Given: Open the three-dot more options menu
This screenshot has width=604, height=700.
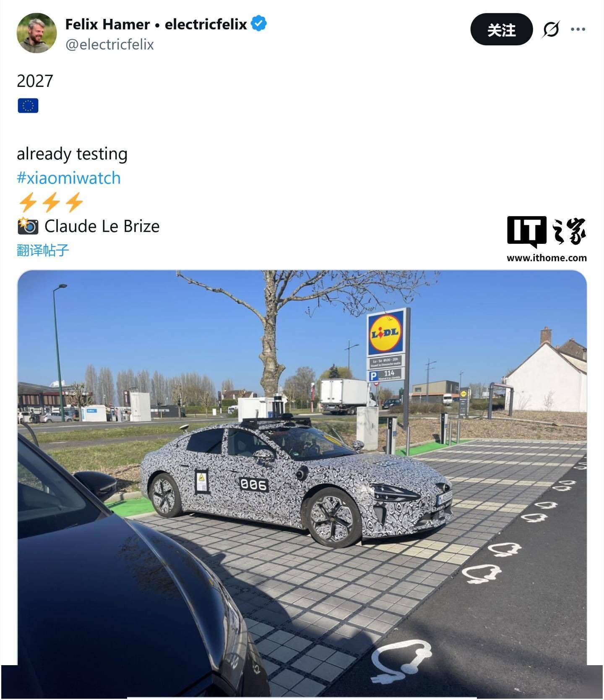Looking at the screenshot, I should coord(578,29).
